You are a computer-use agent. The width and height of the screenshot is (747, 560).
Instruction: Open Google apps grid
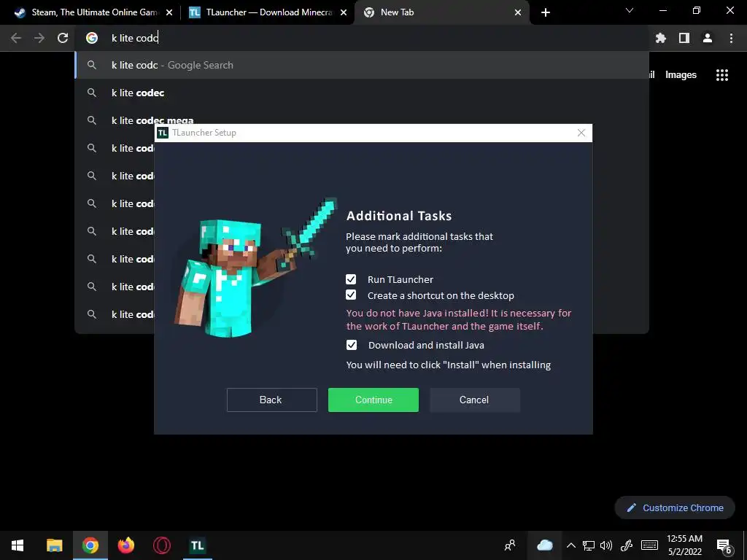pos(722,75)
